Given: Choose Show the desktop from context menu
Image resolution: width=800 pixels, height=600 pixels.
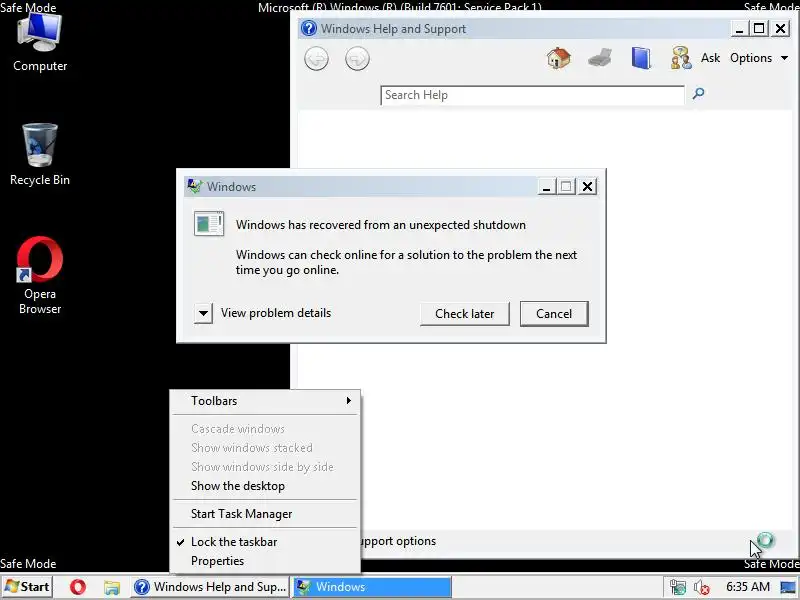Looking at the screenshot, I should [x=265, y=486].
